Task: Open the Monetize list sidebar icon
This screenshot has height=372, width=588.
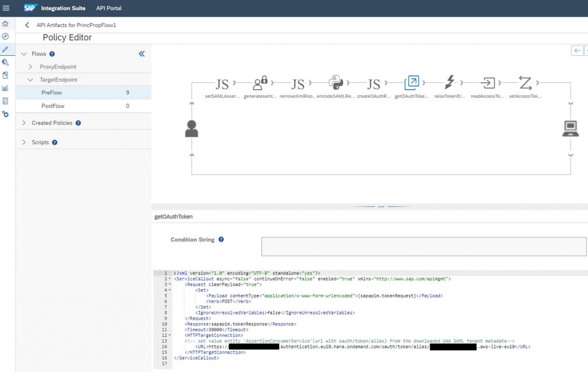Action: click(5, 101)
